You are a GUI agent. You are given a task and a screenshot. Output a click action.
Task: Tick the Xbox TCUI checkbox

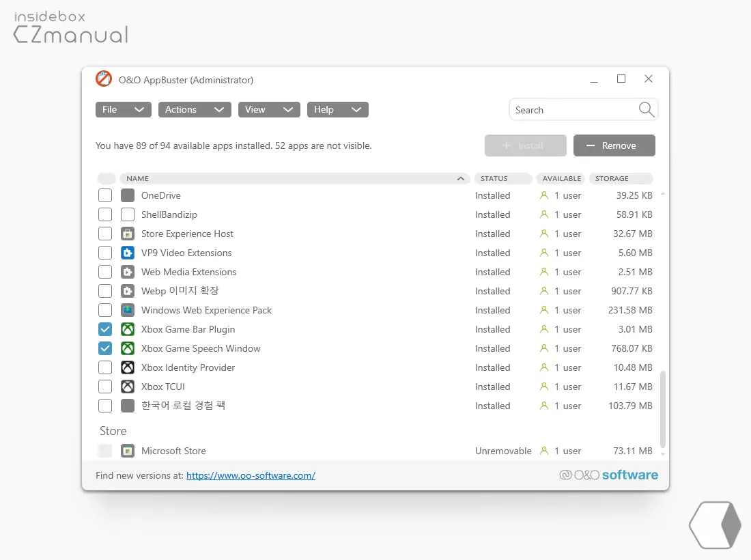105,387
